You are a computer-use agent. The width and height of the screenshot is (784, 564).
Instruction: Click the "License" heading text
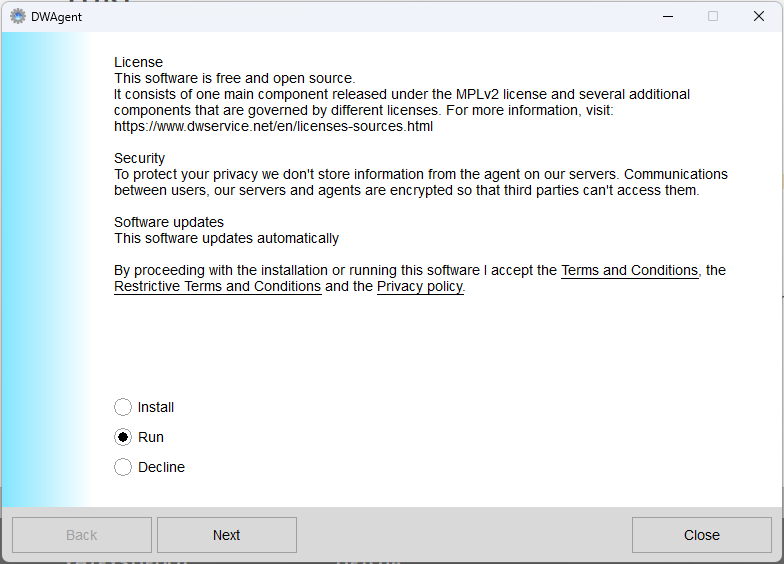[138, 62]
